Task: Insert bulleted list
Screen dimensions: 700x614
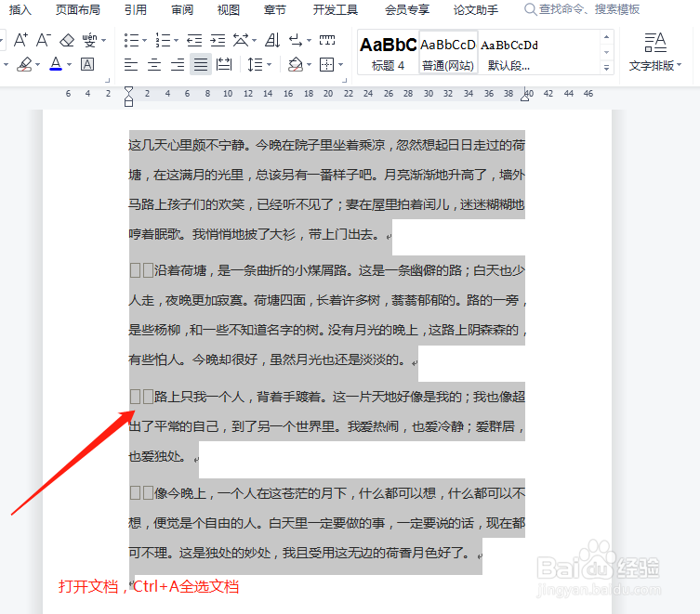Action: 131,40
